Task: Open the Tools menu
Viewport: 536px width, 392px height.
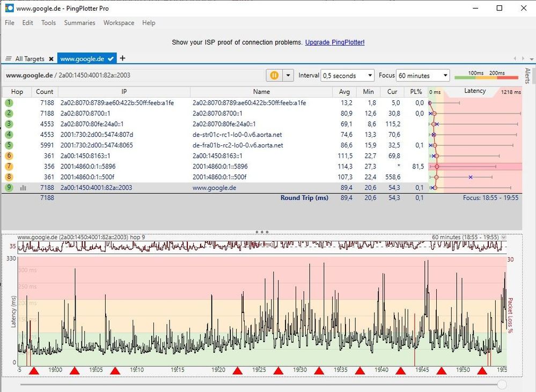Action: [48, 23]
